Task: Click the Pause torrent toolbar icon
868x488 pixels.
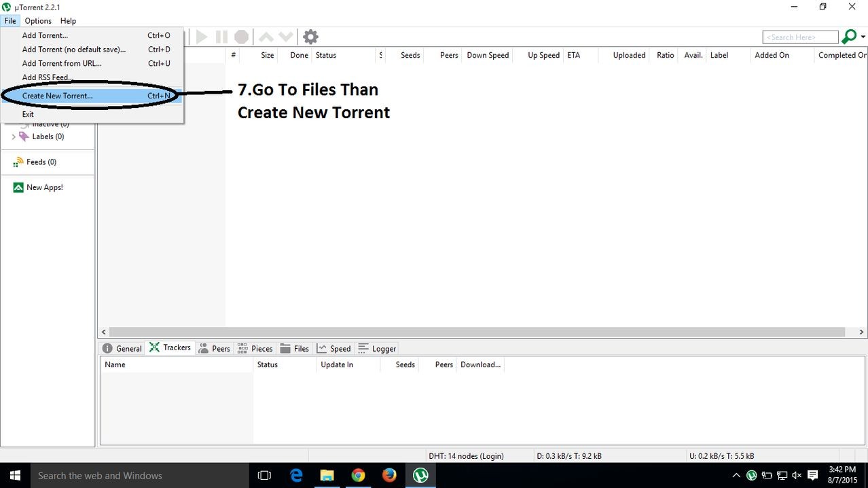Action: pyautogui.click(x=221, y=37)
